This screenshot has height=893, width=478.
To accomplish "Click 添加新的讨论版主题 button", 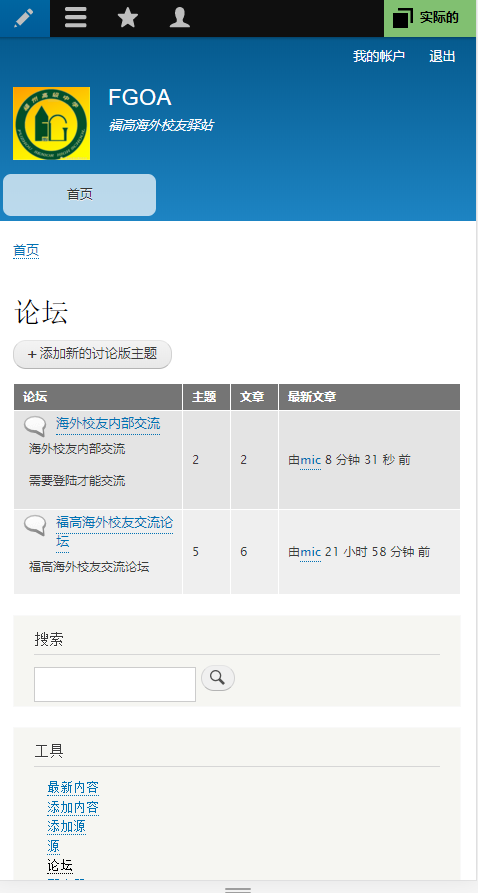I will (92, 354).
